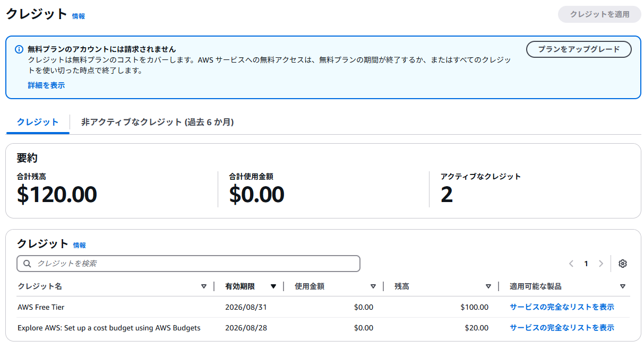Click the 無料プランのアカウントには請求されません heading
This screenshot has height=350, width=644.
[x=101, y=49]
